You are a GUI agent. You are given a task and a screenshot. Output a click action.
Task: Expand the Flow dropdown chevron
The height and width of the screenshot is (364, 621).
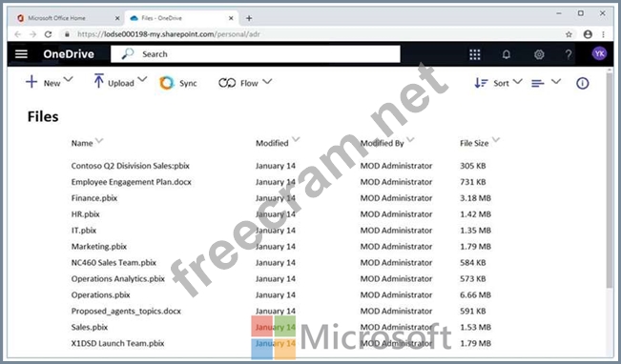(267, 81)
